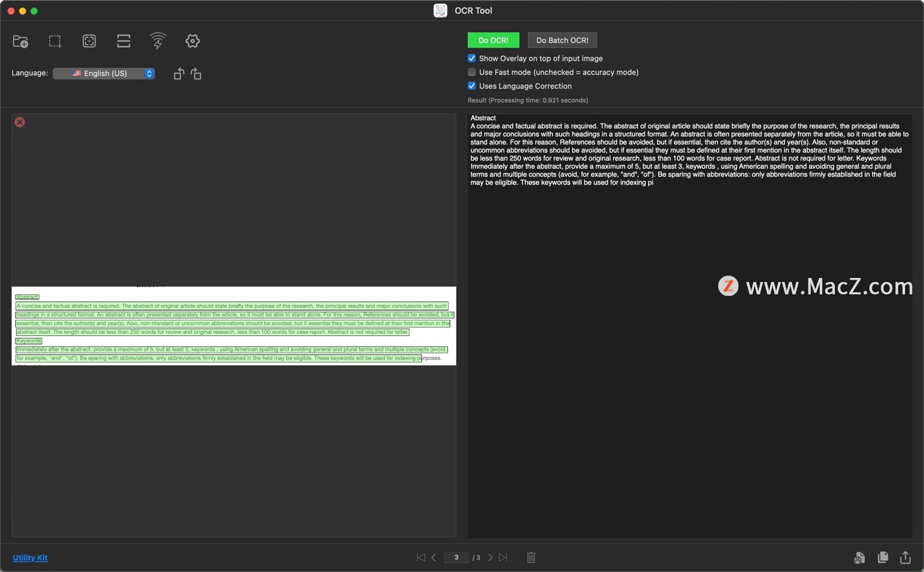The height and width of the screenshot is (572, 924).
Task: Enable Use Fast mode checkbox
Action: tap(471, 72)
